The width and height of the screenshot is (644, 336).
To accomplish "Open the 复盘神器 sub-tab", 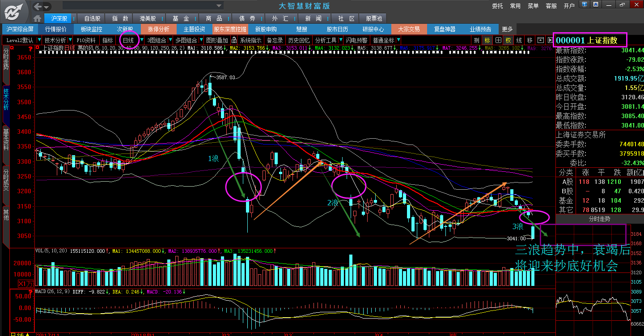I will (x=445, y=29).
